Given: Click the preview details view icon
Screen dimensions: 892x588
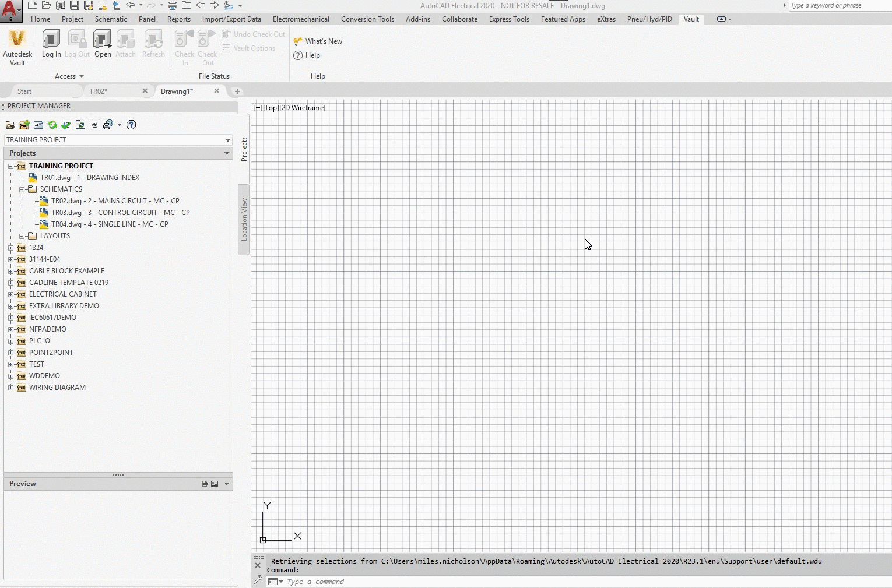Looking at the screenshot, I should pyautogui.click(x=205, y=484).
